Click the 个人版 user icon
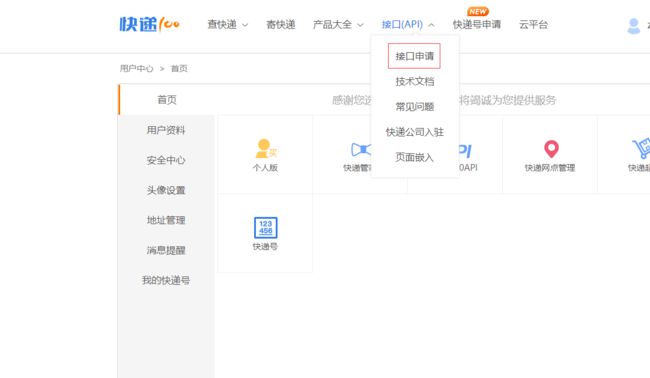The image size is (650, 378). (265, 149)
